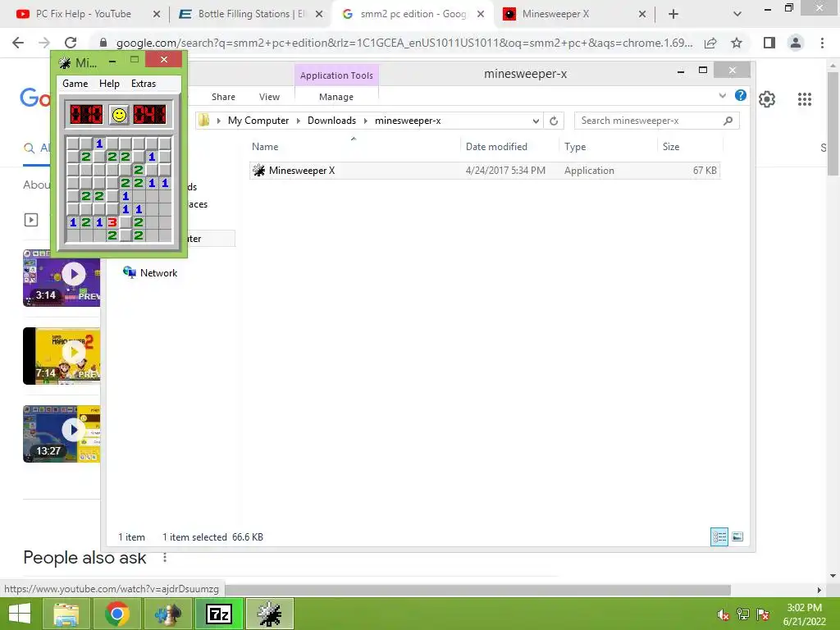This screenshot has height=630, width=840.
Task: Toggle the Chrome side panel
Action: tap(769, 43)
